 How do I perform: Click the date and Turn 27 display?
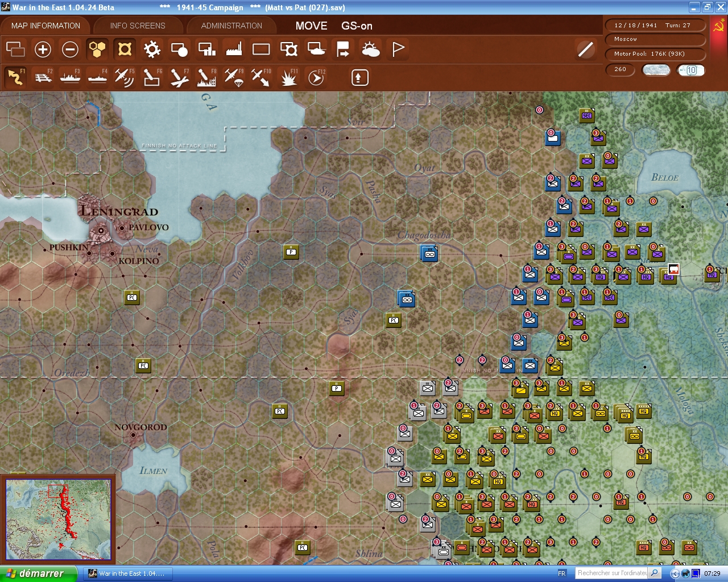655,25
